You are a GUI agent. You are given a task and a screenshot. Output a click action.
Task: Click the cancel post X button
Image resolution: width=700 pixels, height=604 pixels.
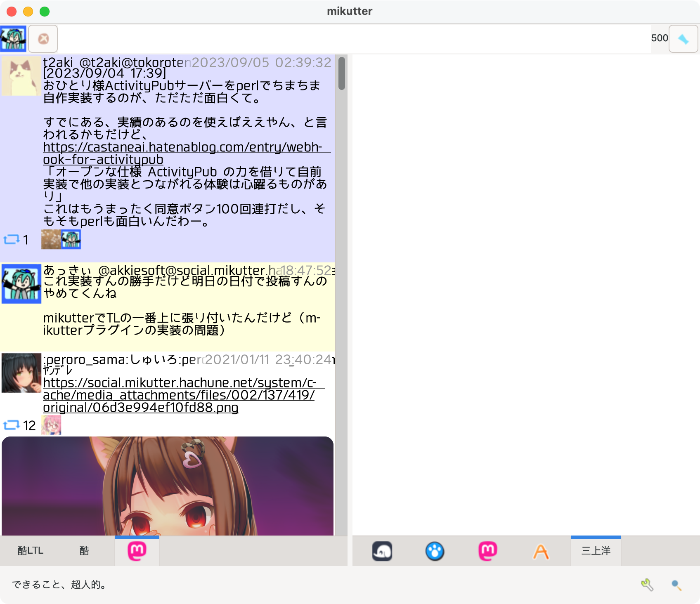(43, 39)
